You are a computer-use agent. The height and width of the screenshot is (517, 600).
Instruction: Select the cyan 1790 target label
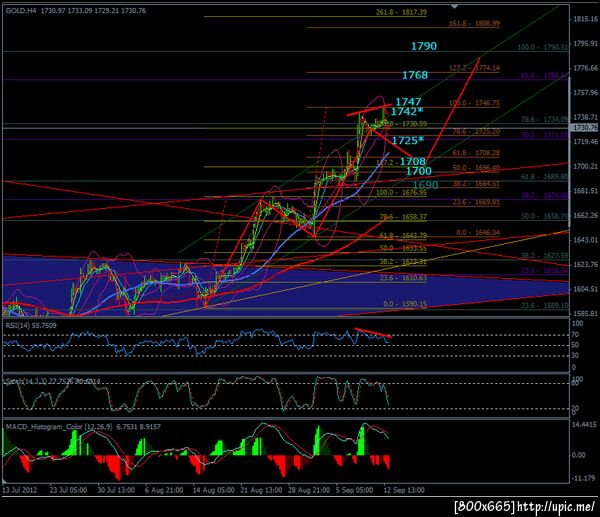pyautogui.click(x=424, y=46)
